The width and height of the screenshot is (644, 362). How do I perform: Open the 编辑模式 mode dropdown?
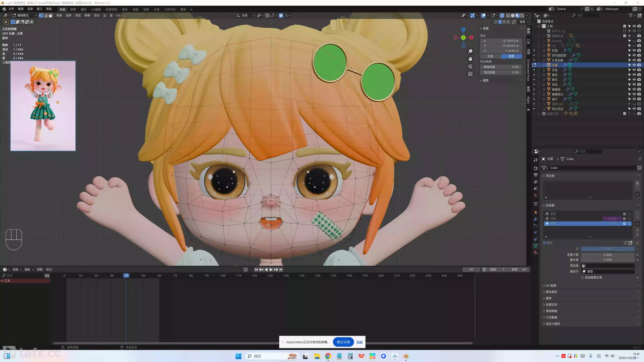tap(24, 16)
